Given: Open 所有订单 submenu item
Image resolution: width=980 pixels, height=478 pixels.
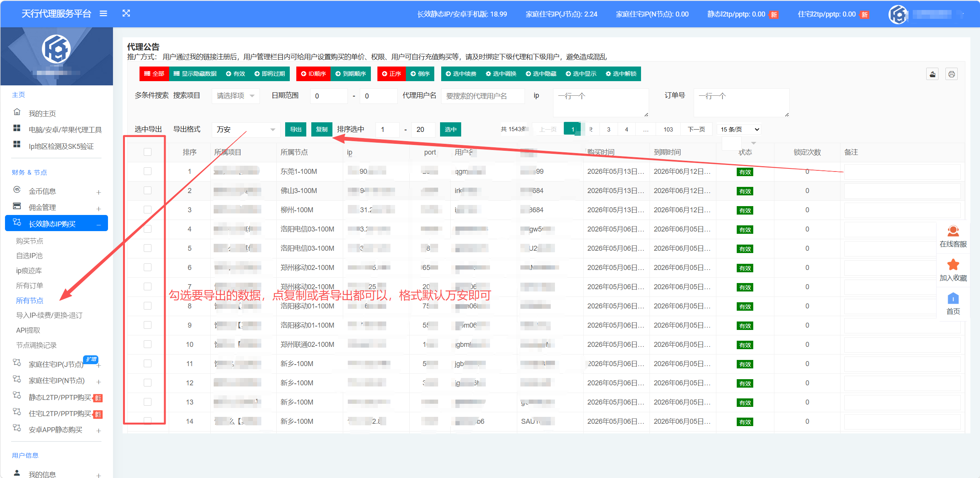Looking at the screenshot, I should (x=30, y=286).
